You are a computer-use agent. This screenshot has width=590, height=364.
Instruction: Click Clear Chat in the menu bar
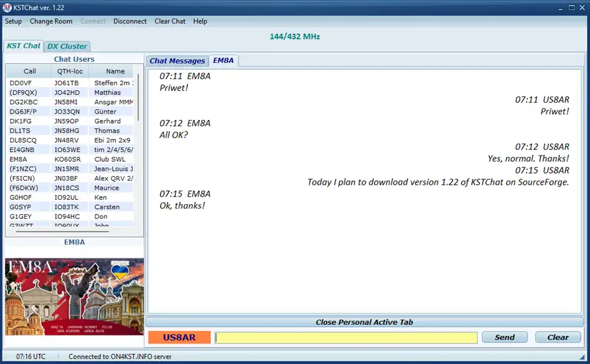[x=169, y=21]
